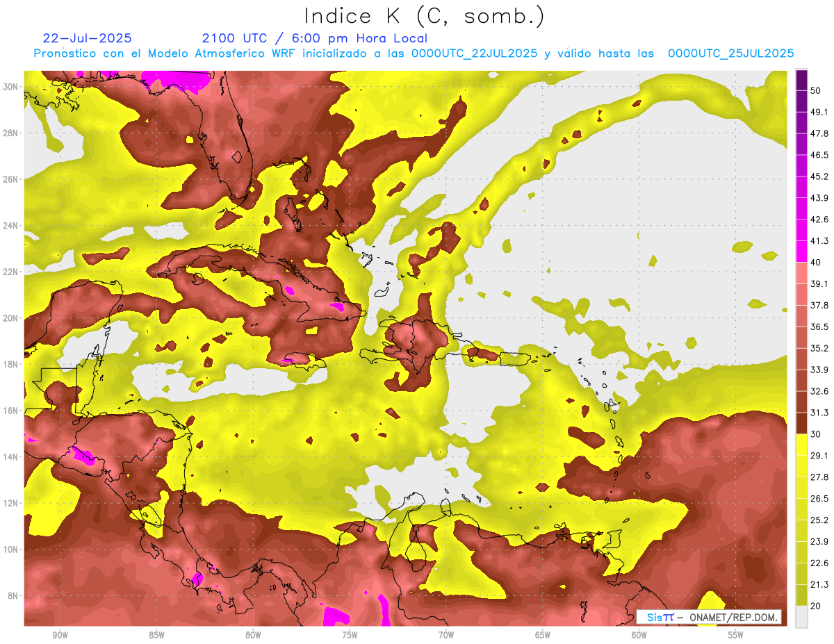The width and height of the screenshot is (834, 644).
Task: Click the colorbar value 41.3
Action: 819,241
